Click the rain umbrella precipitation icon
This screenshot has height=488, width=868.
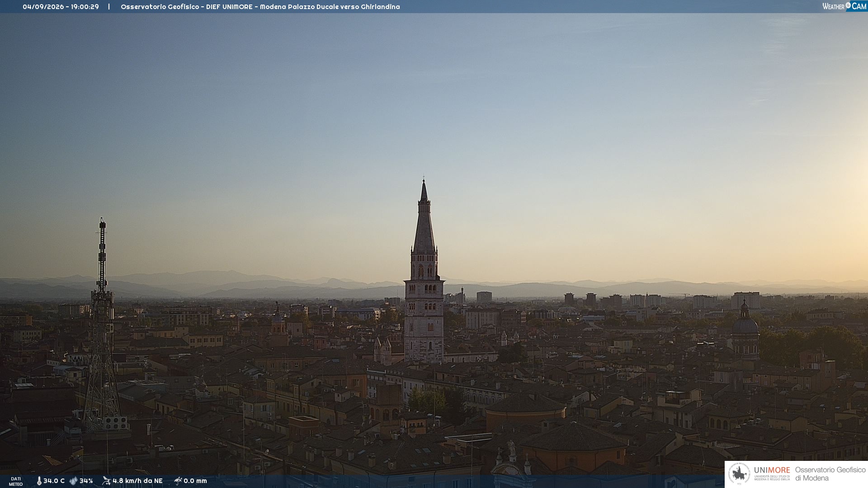(178, 481)
